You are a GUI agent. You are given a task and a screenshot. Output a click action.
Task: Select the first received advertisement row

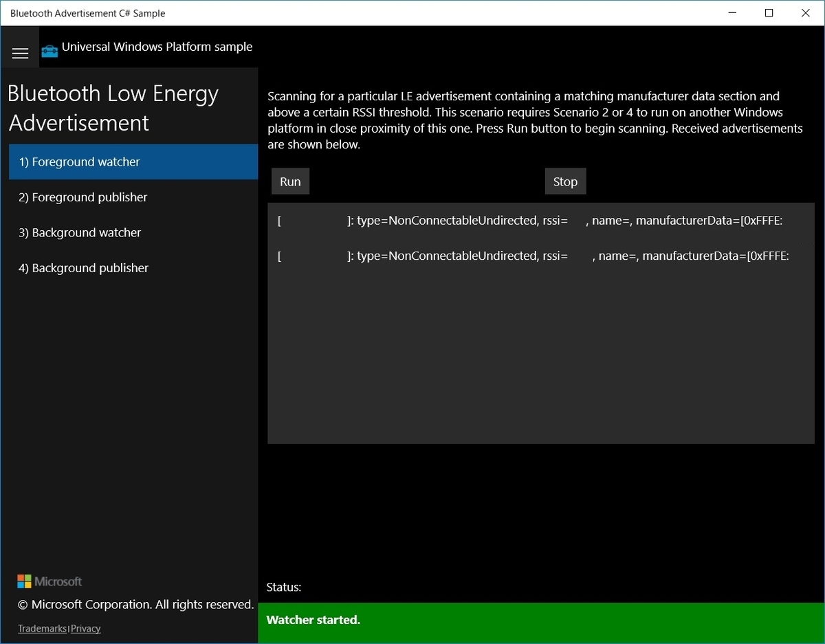[x=540, y=221]
